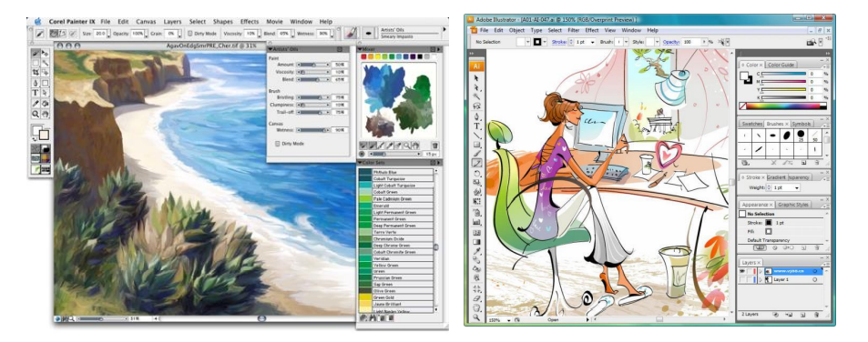
Task: Click Opacity value field in Illustrator control bar
Action: pos(692,42)
